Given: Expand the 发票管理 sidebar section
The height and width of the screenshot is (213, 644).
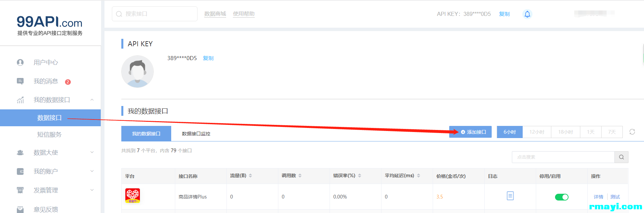Looking at the screenshot, I should coord(92,190).
